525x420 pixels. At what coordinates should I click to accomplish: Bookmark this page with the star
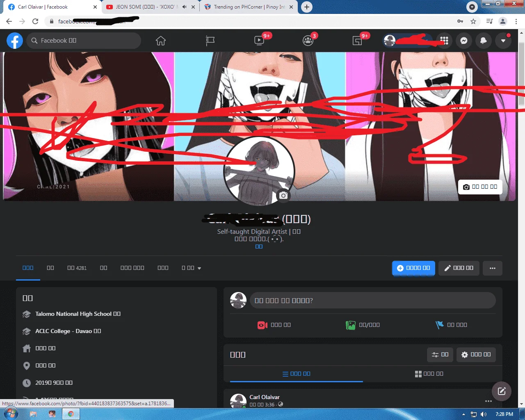473,21
